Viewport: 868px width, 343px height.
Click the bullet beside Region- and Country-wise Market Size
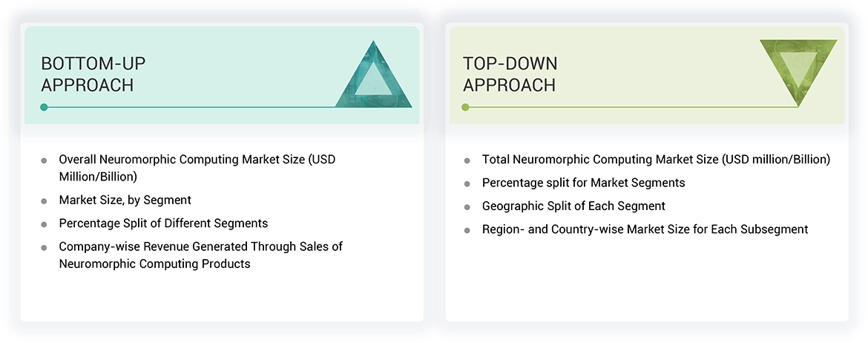coord(467,230)
